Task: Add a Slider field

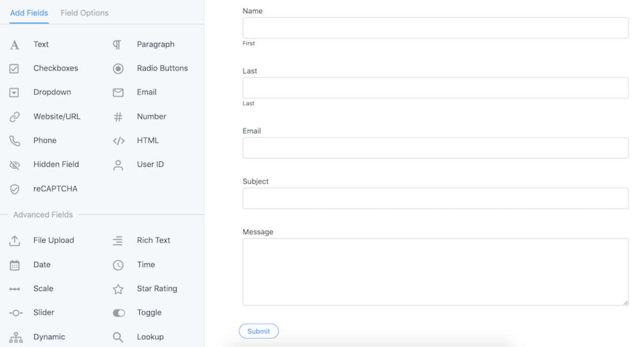Action: (43, 313)
